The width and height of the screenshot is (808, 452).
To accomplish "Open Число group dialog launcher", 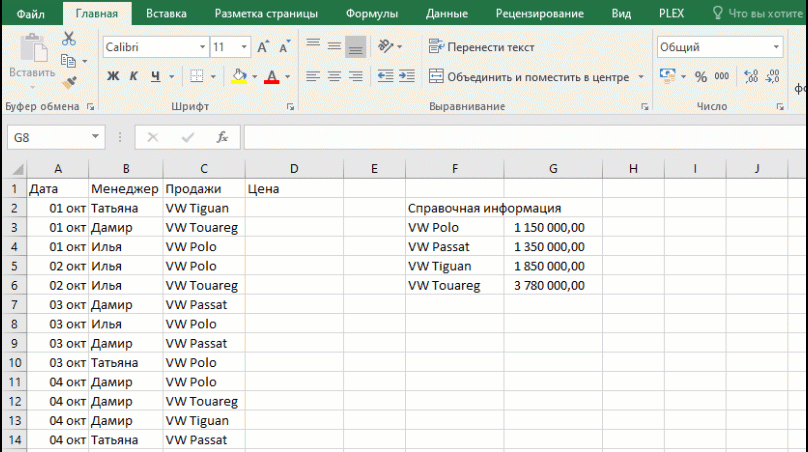I will pos(780,107).
